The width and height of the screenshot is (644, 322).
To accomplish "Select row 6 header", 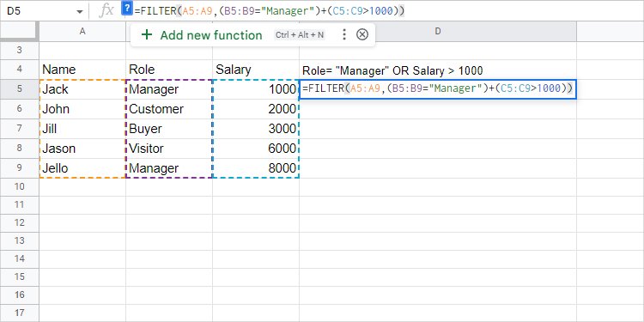I will (20, 109).
